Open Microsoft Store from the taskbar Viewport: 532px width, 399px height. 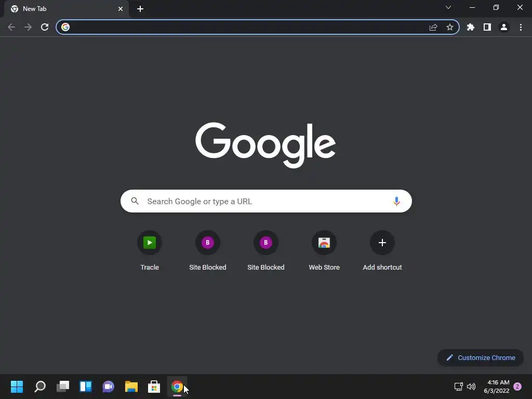pyautogui.click(x=154, y=387)
